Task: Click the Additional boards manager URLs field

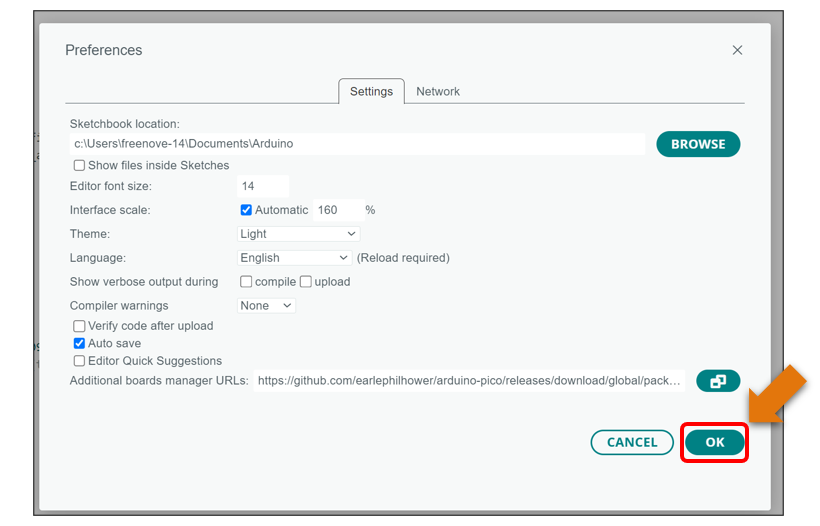Action: pos(469,381)
